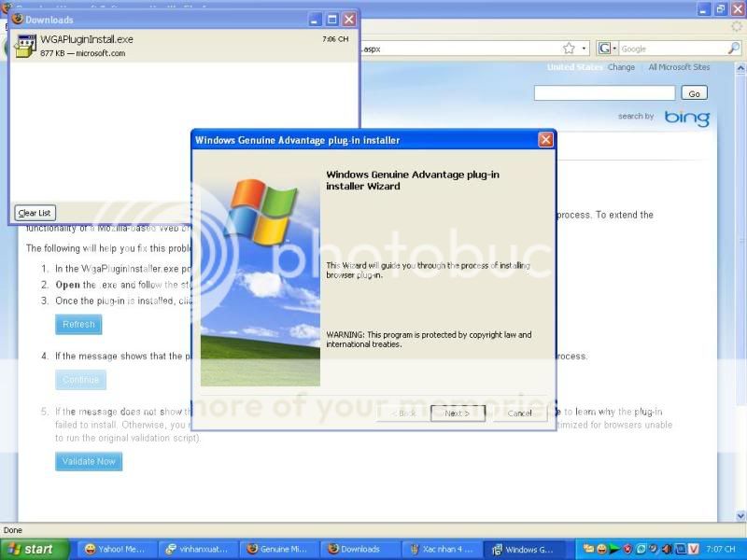Click Next in the plug-in installer wizard
Screen dimensions: 747x560
pyautogui.click(x=458, y=413)
